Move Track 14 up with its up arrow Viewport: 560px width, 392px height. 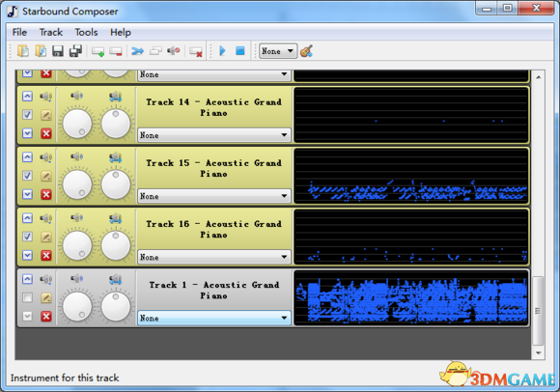pyautogui.click(x=27, y=96)
